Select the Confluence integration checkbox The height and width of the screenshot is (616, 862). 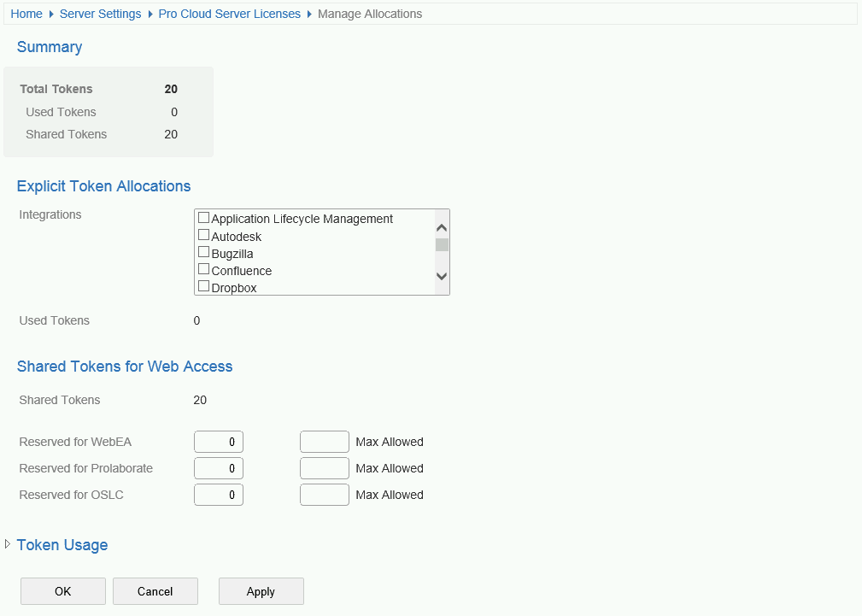(203, 269)
